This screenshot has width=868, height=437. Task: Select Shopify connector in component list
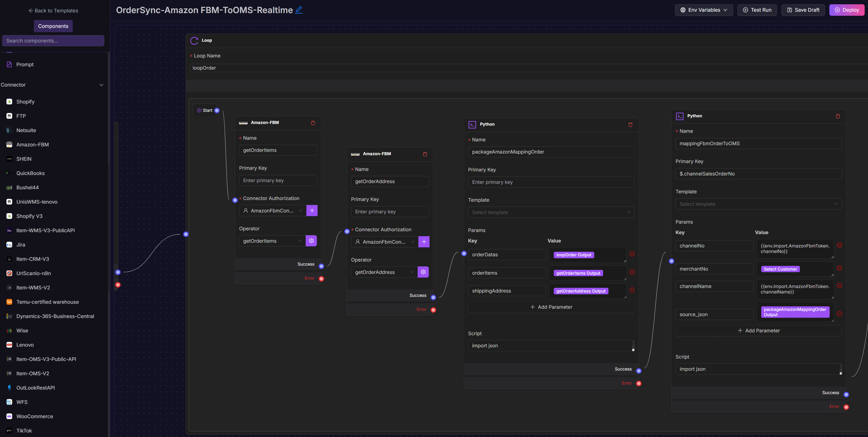pyautogui.click(x=25, y=102)
